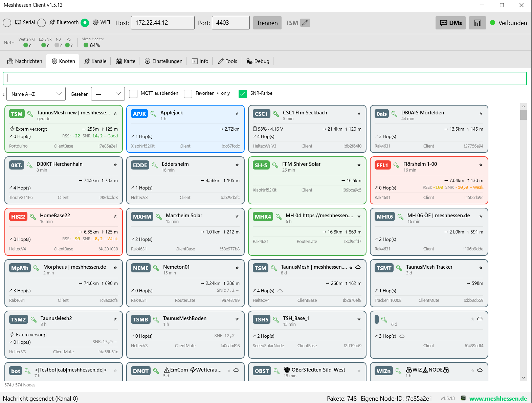The width and height of the screenshot is (532, 403).
Task: Click scrollbar down arrow of node list
Action: [524, 378]
